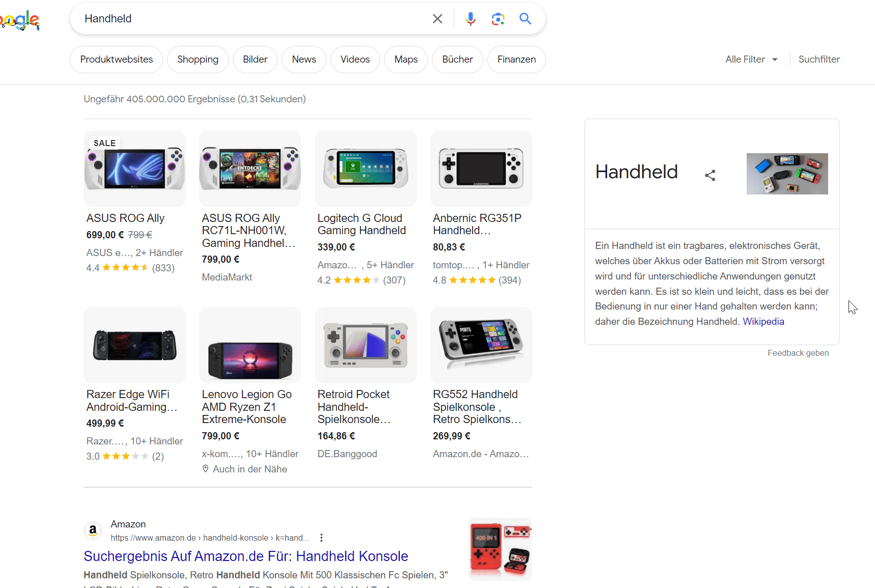
Task: Switch to the Shopping tab
Action: 198,60
